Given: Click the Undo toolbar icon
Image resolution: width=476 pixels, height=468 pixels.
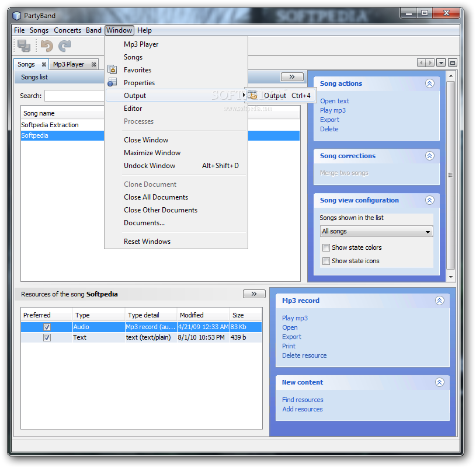Looking at the screenshot, I should 47,46.
